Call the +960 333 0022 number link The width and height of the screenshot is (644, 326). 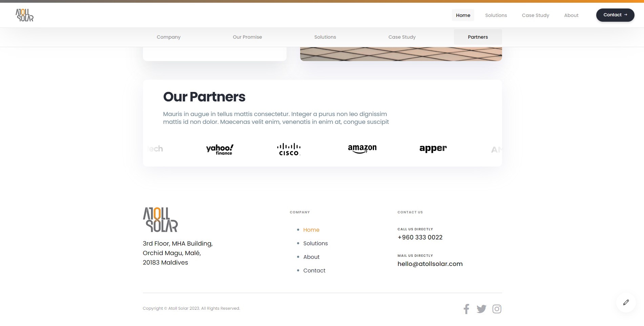pyautogui.click(x=420, y=237)
